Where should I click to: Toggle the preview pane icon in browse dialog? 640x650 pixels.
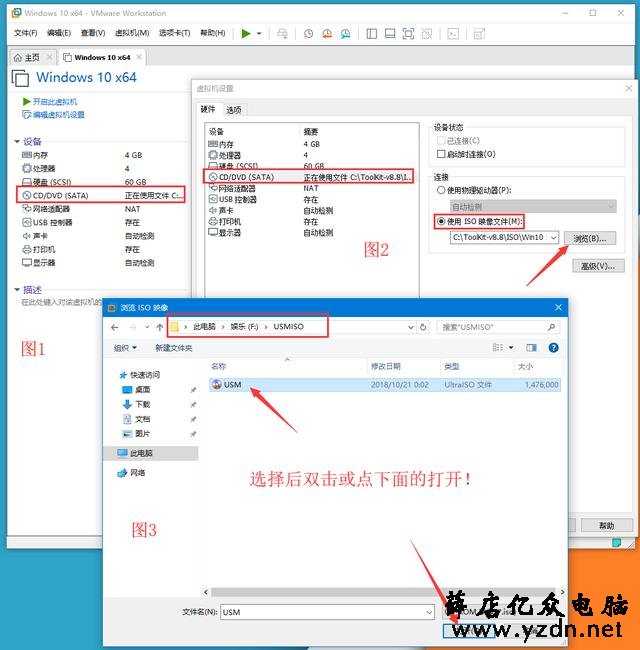point(531,347)
